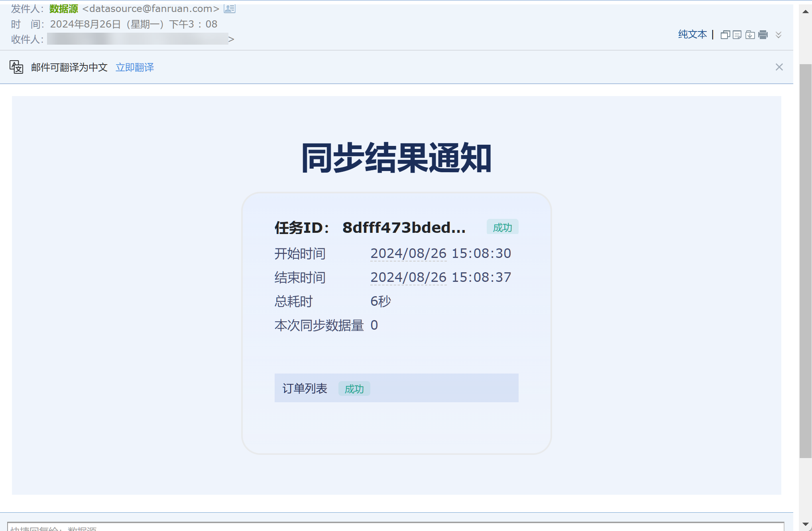Click scrollbar up arrow
This screenshot has height=531, width=812.
(x=805, y=12)
